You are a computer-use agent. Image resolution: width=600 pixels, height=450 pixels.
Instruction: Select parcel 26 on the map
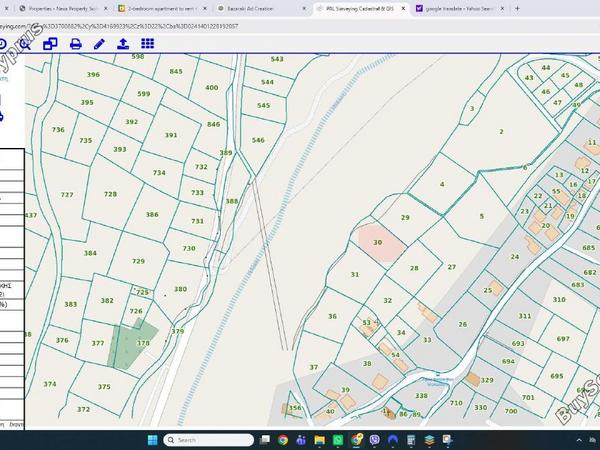click(x=463, y=324)
